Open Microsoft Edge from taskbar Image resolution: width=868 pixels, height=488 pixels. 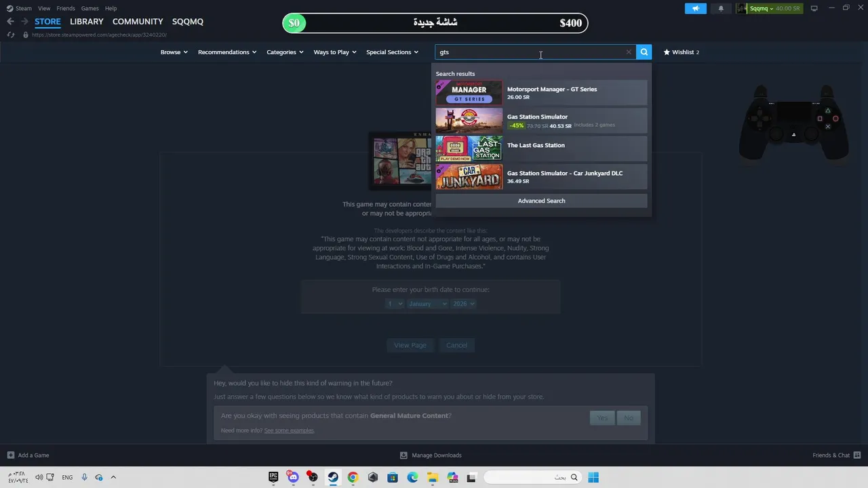[x=412, y=477]
